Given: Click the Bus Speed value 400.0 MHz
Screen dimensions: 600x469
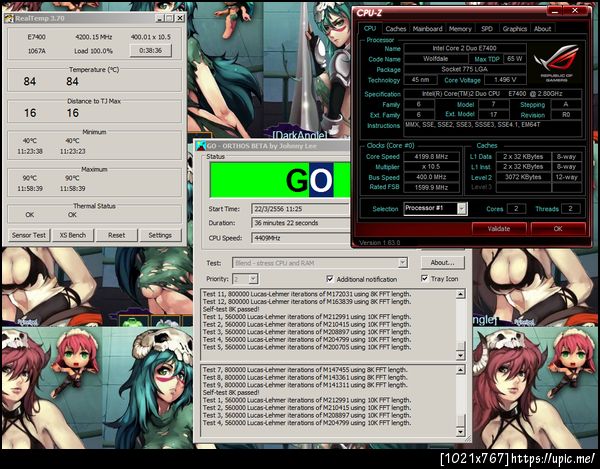Looking at the screenshot, I should click(x=431, y=177).
